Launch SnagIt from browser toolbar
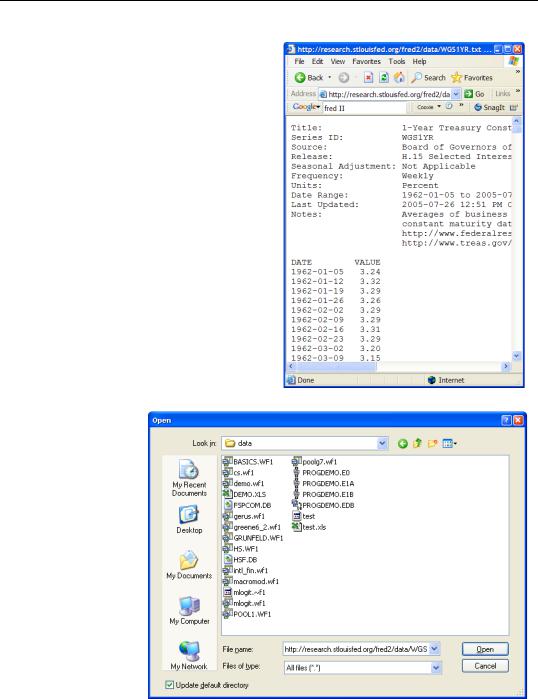The height and width of the screenshot is (699, 538). tap(489, 107)
